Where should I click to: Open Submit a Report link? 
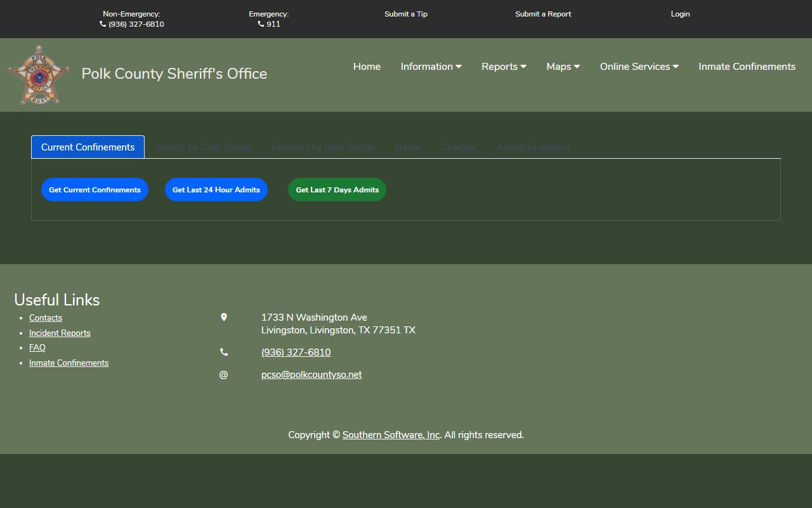tap(543, 14)
